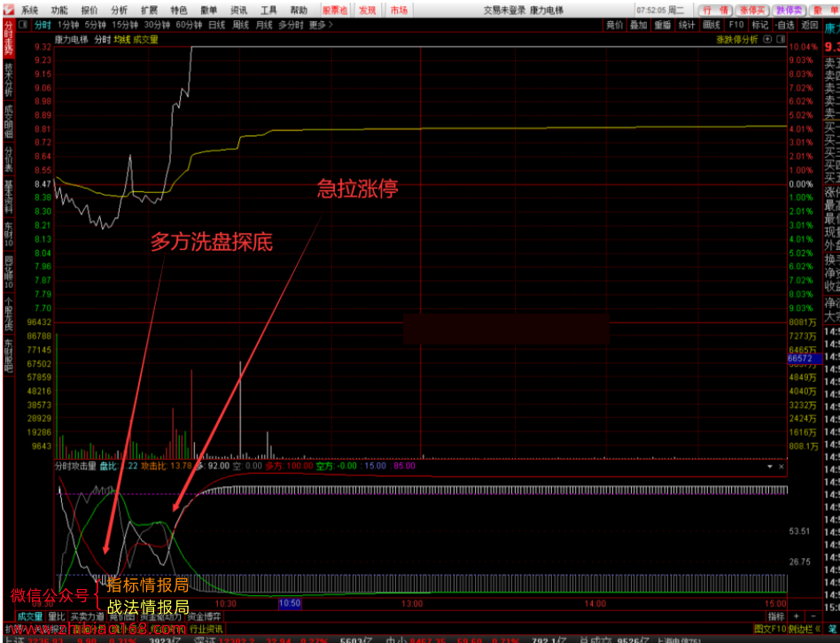Click the 跌停卖 button
This screenshot has height=643, width=840.
789,10
